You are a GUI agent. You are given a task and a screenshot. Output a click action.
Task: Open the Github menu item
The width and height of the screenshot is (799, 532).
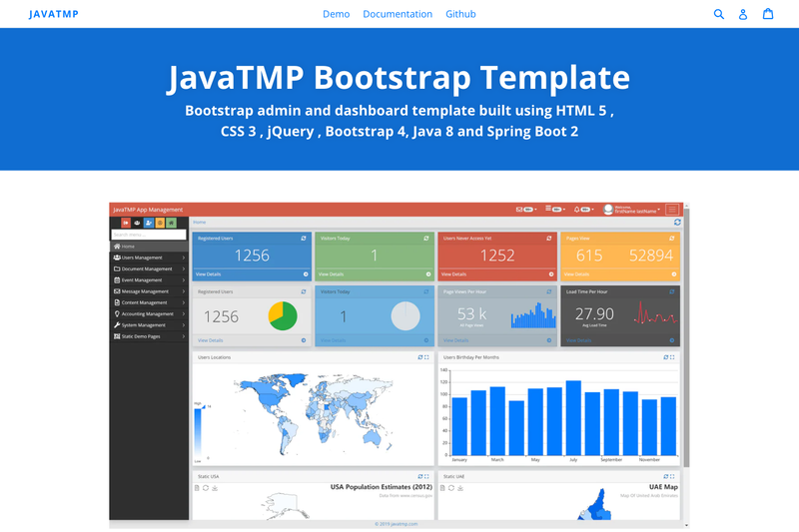[x=460, y=14]
